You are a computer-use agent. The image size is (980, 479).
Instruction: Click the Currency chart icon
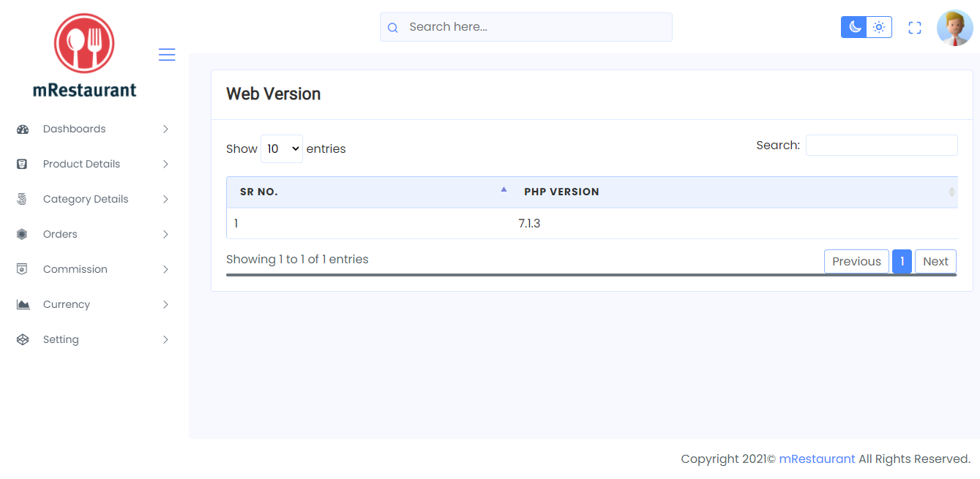(23, 304)
